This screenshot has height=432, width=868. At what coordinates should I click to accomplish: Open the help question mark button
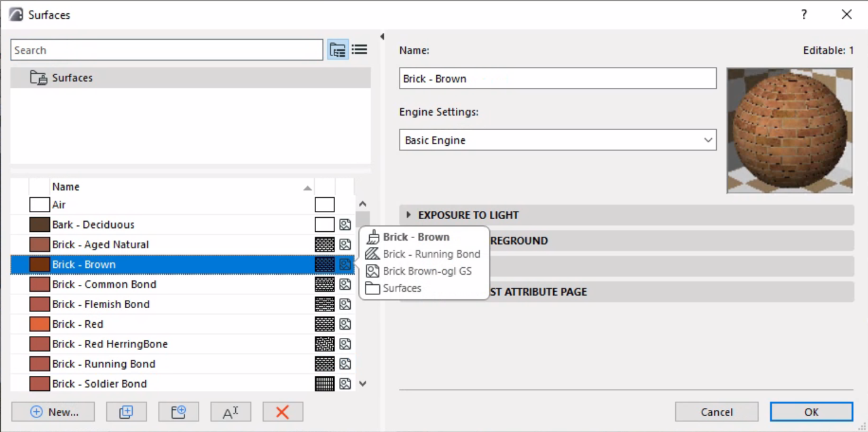(x=804, y=15)
